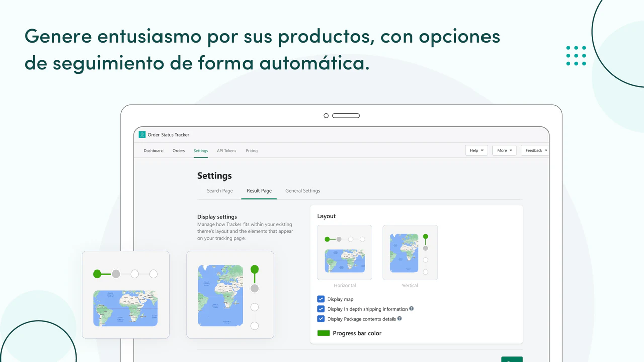The height and width of the screenshot is (362, 644).
Task: Select the Result Page tab
Action: [x=259, y=191]
